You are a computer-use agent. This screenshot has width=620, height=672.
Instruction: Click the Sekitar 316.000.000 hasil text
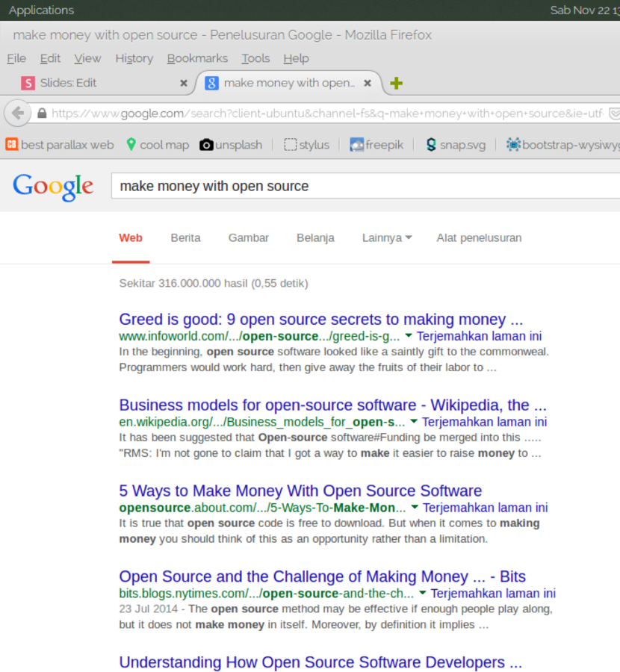click(x=214, y=283)
